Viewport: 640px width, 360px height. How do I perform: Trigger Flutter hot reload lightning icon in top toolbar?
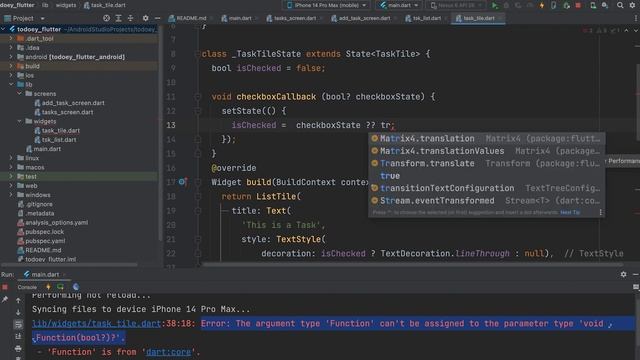pyautogui.click(x=542, y=5)
